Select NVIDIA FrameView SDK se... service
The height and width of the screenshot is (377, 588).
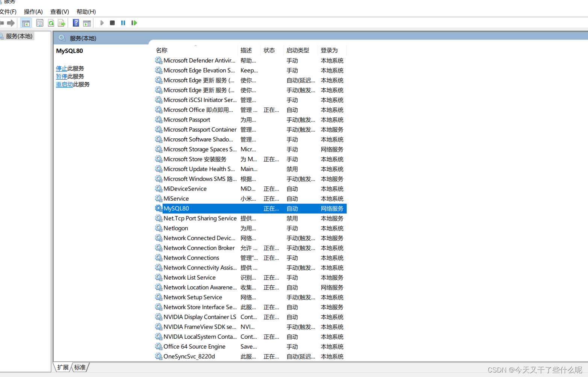coord(200,327)
